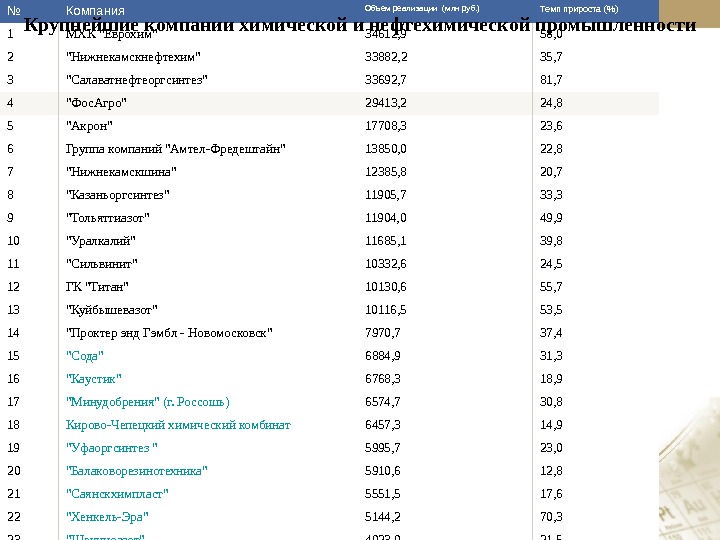Click the sales value 5144,2
Image resolution: width=720 pixels, height=540 pixels.
pos(382,517)
